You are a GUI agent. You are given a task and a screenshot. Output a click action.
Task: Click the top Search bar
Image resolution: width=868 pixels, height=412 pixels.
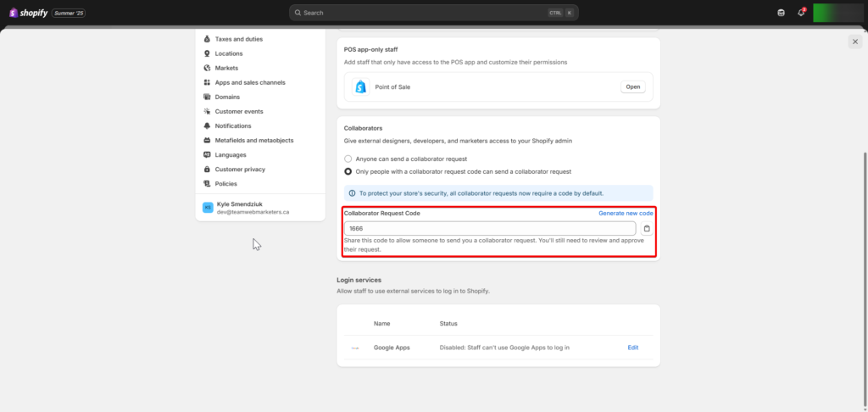tap(432, 13)
